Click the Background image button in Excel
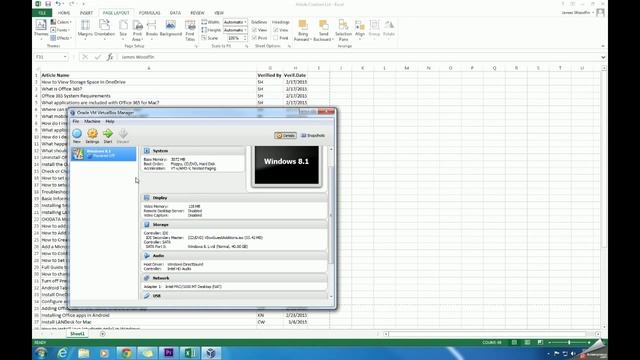This screenshot has width=640, height=360. 171,29
